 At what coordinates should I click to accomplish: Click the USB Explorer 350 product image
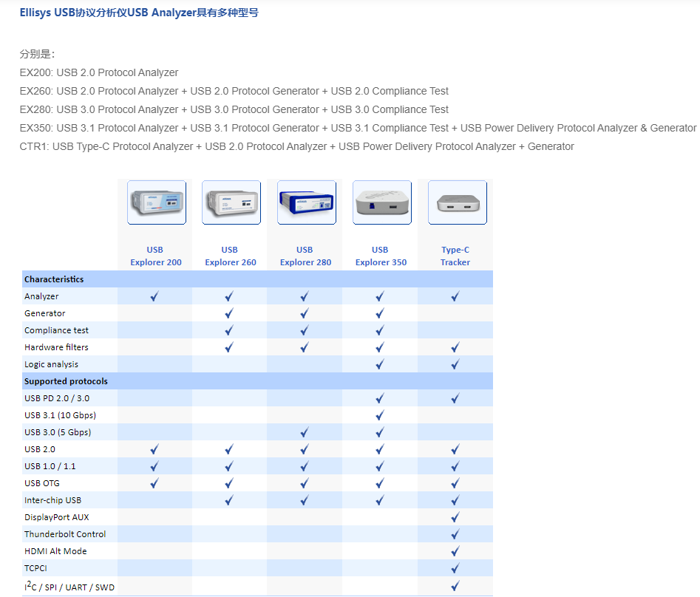click(382, 202)
